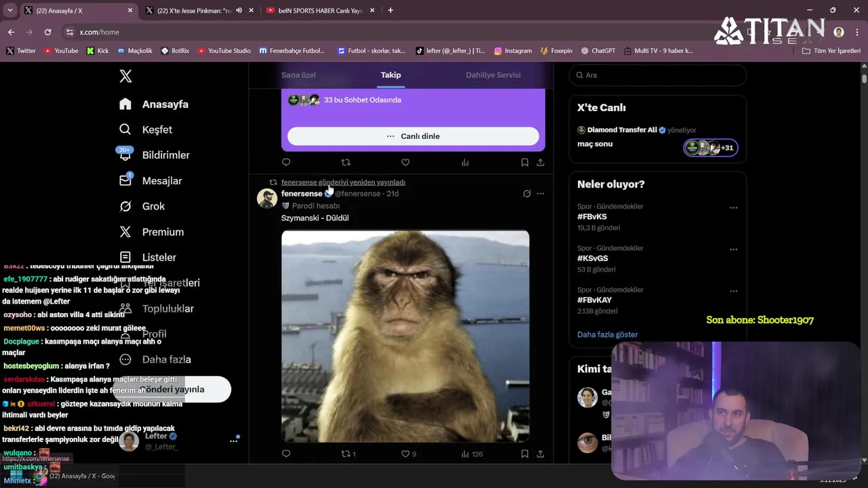
Task: Click the Canlı dinle button
Action: 413,136
